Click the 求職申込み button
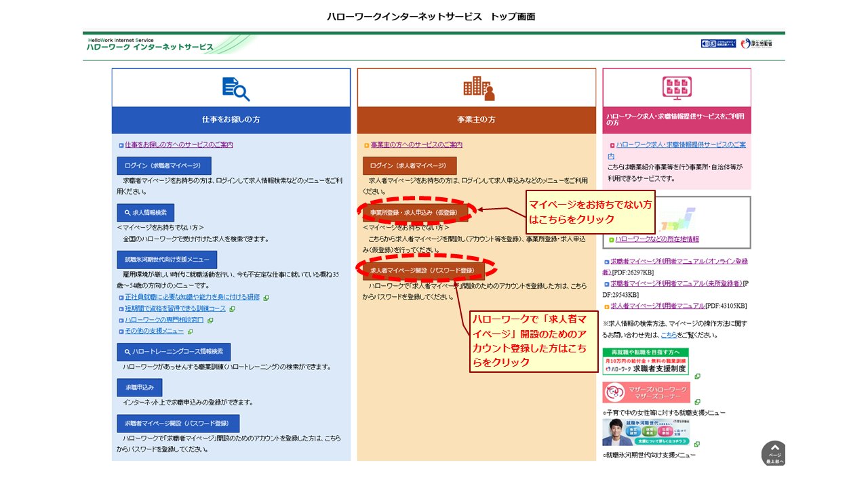Screen dimensions: 868x488 [140, 388]
